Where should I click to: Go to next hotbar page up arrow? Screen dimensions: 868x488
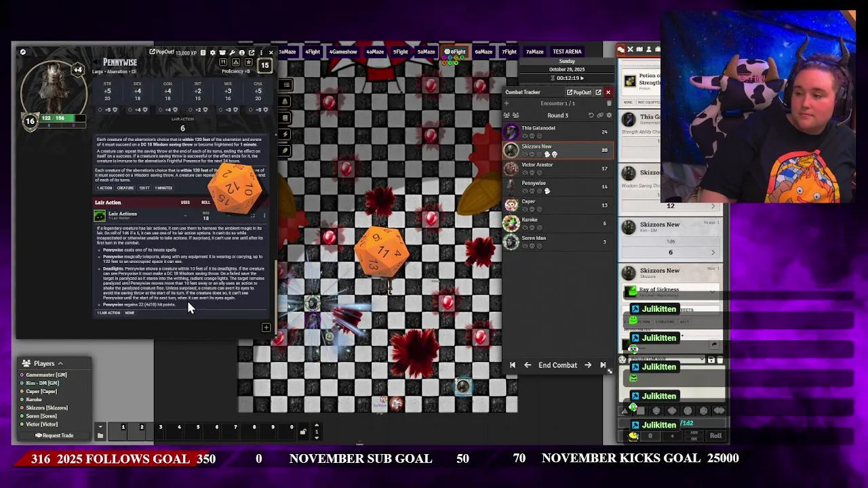click(x=316, y=426)
